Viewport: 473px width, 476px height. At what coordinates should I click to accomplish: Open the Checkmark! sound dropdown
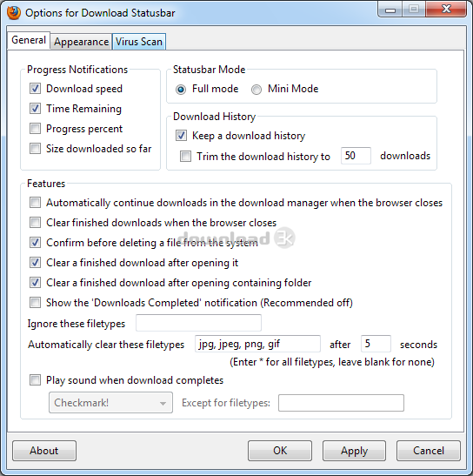click(110, 403)
